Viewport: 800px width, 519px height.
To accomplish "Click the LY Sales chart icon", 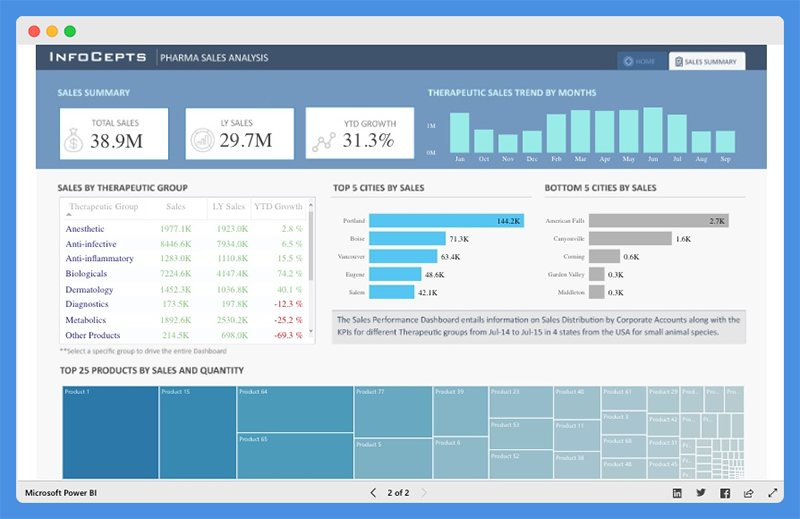I will (200, 139).
